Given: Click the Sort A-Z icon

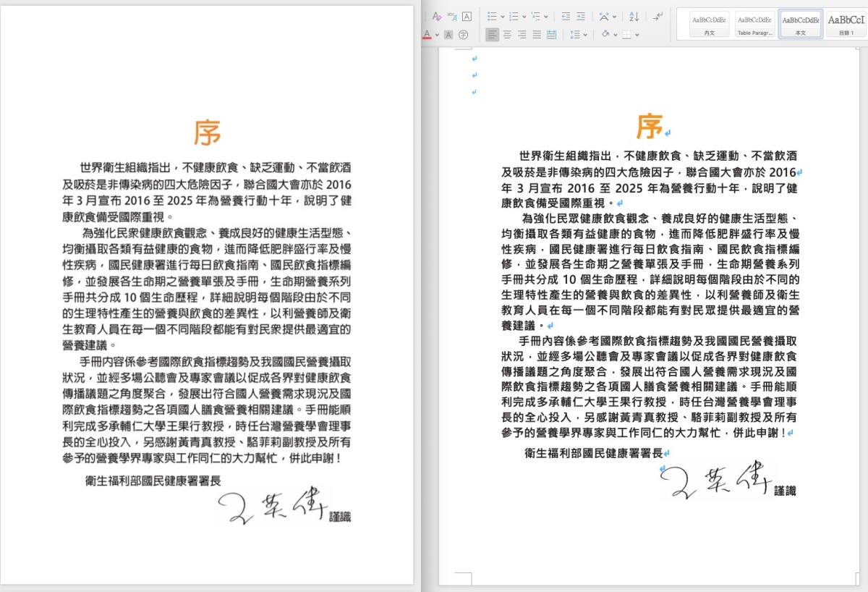Looking at the screenshot, I should click(634, 16).
